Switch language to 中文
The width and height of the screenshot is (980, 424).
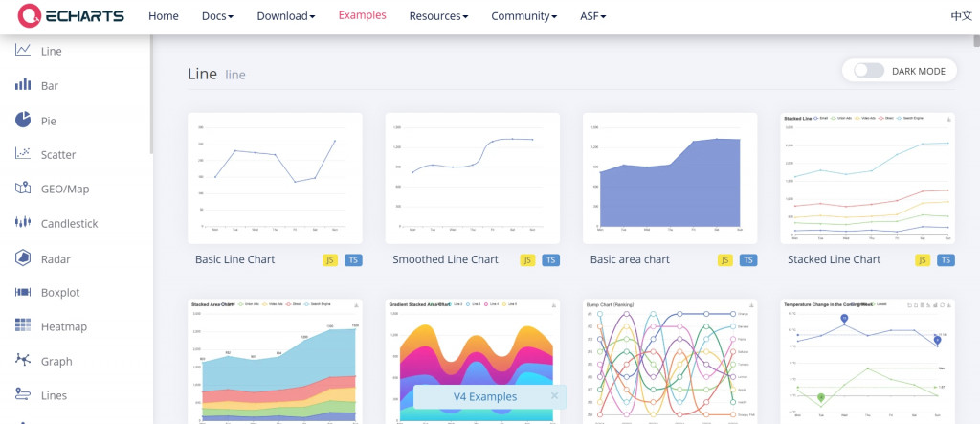pyautogui.click(x=961, y=16)
